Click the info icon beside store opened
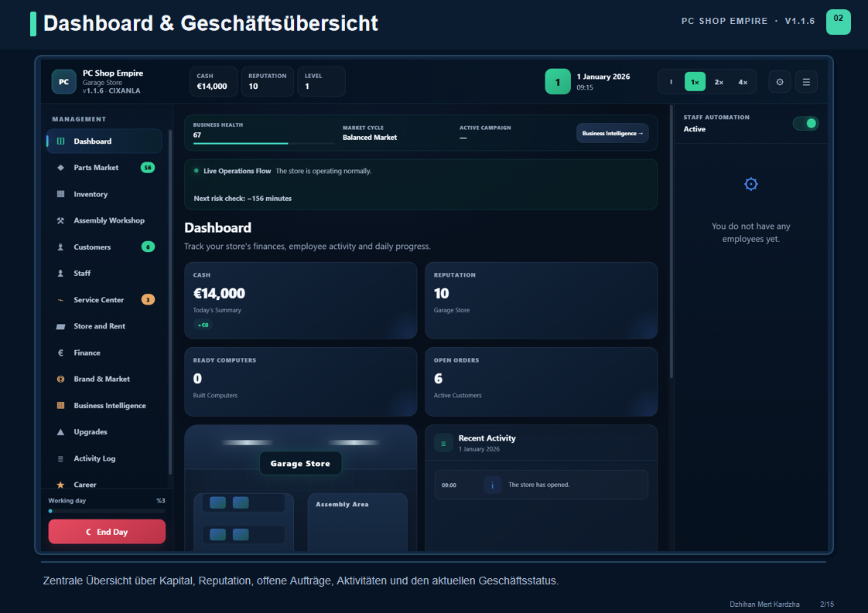This screenshot has height=613, width=868. pos(492,485)
